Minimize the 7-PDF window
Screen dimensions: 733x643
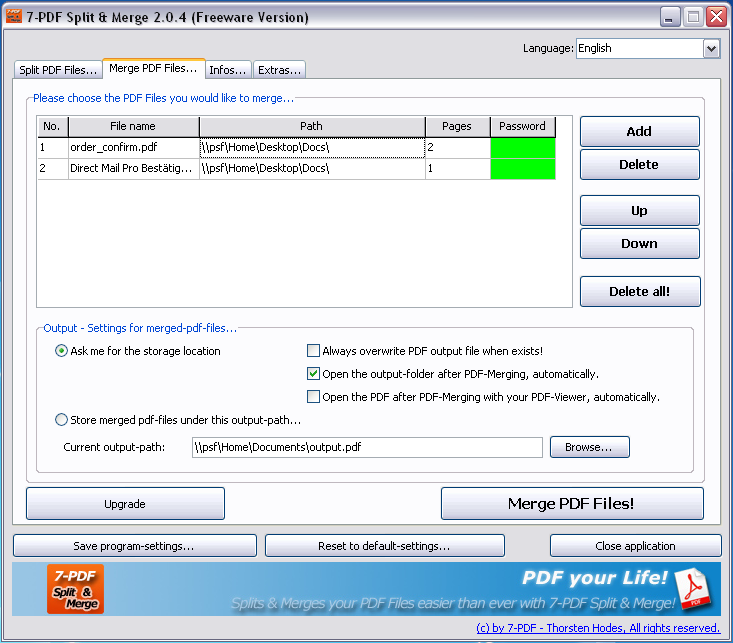[670, 17]
